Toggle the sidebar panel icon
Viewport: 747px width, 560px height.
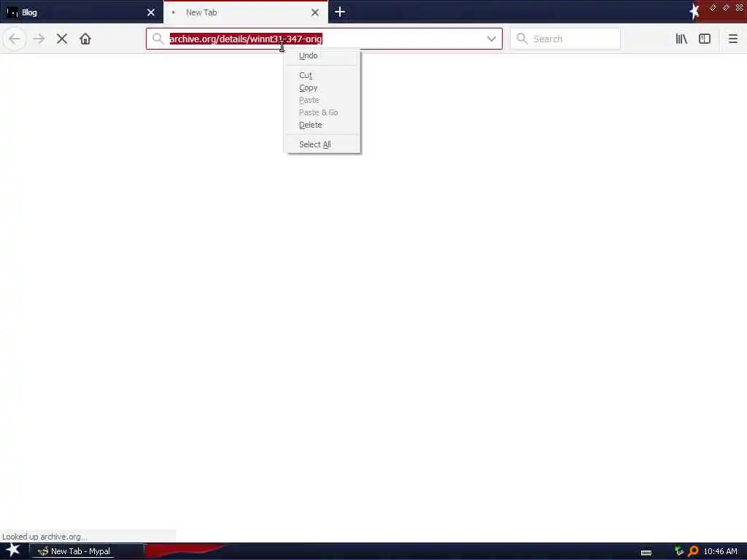point(705,39)
